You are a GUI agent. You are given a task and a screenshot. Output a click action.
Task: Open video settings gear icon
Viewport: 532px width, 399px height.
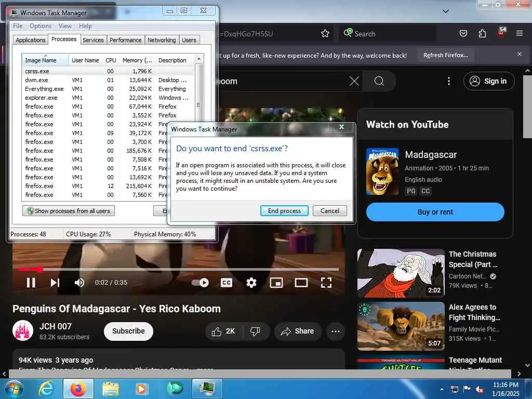click(x=251, y=283)
